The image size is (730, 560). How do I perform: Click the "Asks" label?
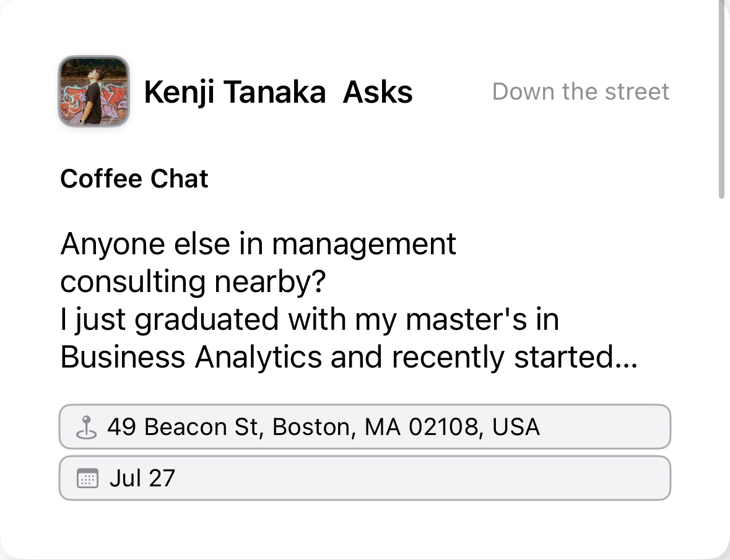point(378,93)
